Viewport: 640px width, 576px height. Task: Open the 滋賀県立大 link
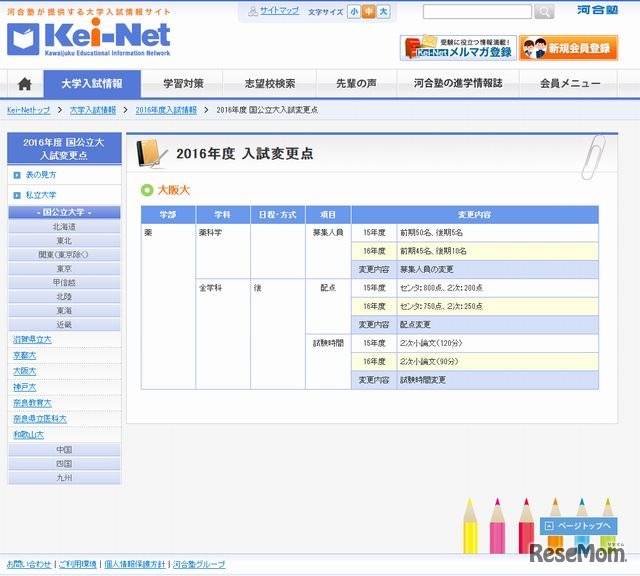coord(32,340)
